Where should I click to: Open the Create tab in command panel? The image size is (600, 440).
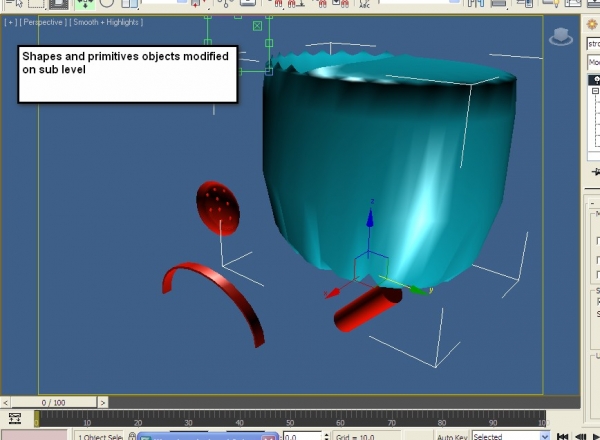[x=593, y=24]
